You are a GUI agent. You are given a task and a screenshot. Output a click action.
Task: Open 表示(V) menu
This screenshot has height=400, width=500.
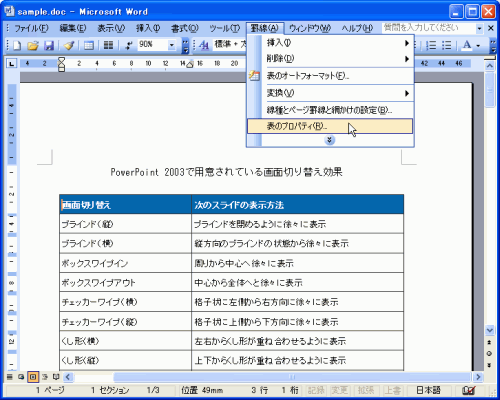click(111, 29)
